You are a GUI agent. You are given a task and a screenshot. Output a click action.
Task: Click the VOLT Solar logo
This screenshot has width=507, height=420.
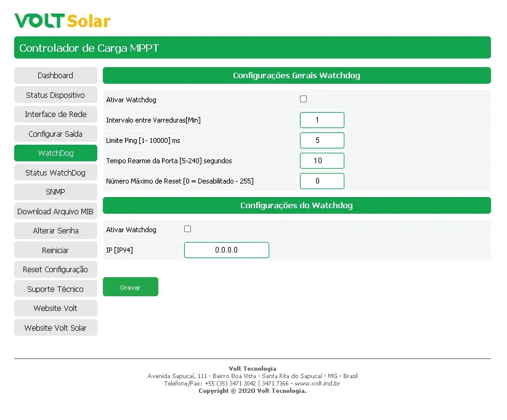click(62, 21)
